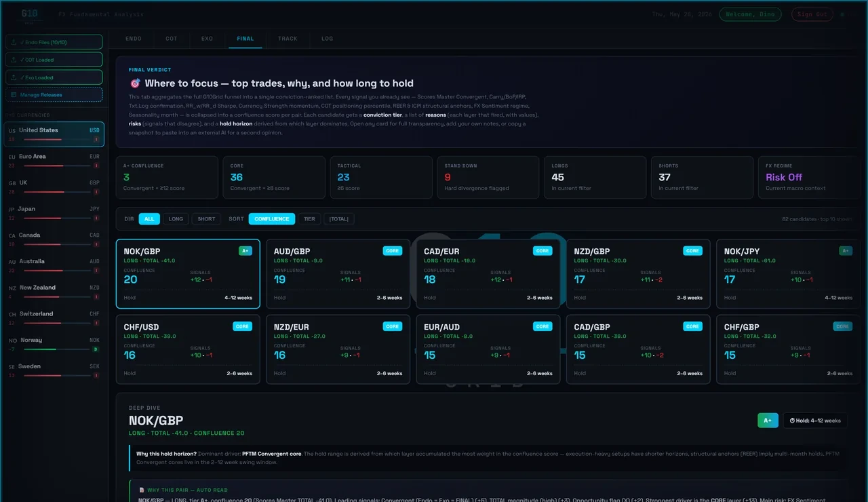Filter candidates to LONG only

176,218
